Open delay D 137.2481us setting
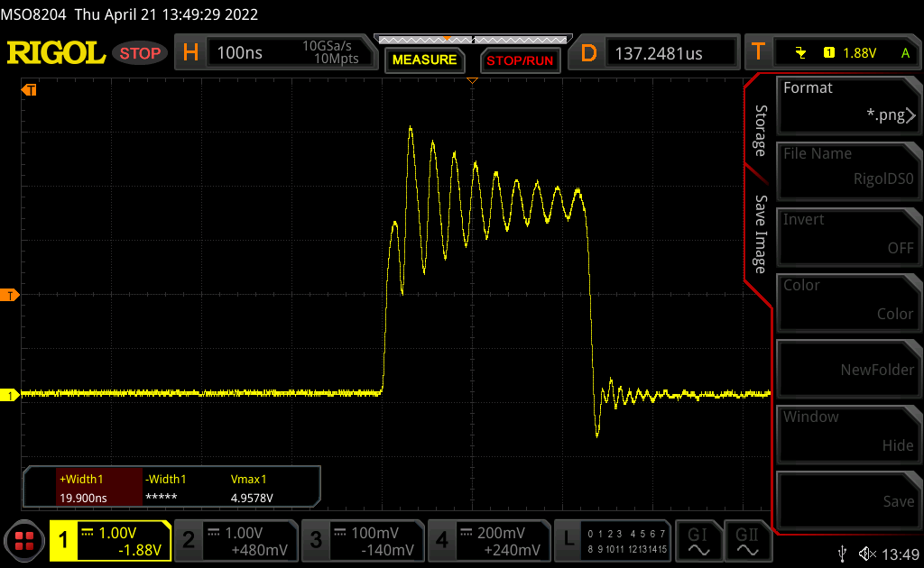 click(x=654, y=53)
